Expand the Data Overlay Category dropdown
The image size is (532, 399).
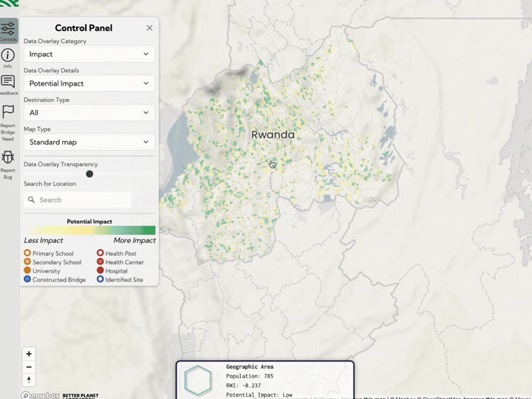(x=89, y=54)
